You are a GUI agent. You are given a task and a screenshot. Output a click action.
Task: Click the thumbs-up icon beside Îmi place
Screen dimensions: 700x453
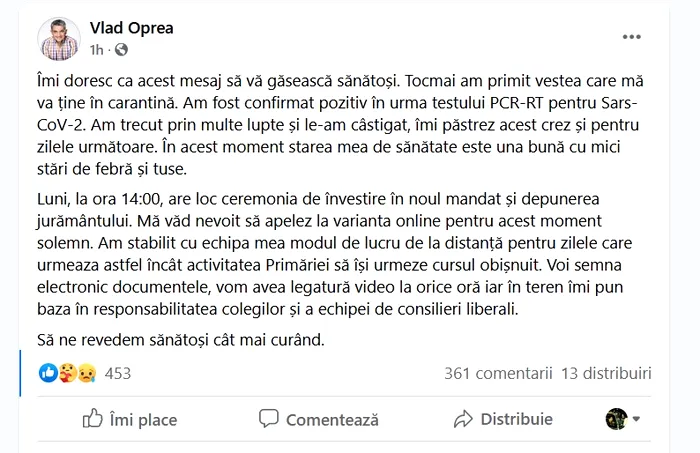click(92, 419)
